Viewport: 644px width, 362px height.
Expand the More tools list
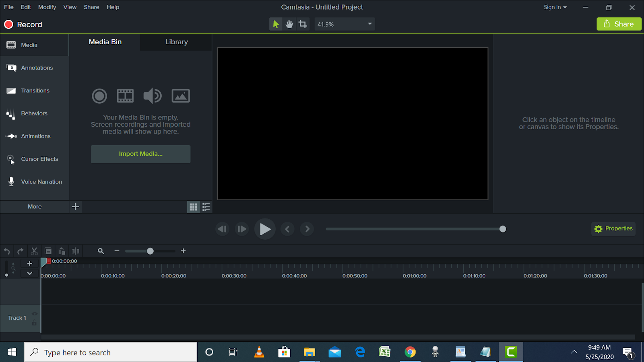[x=35, y=207]
